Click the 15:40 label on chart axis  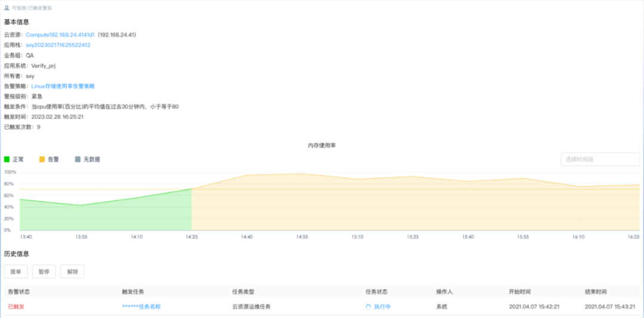point(468,237)
